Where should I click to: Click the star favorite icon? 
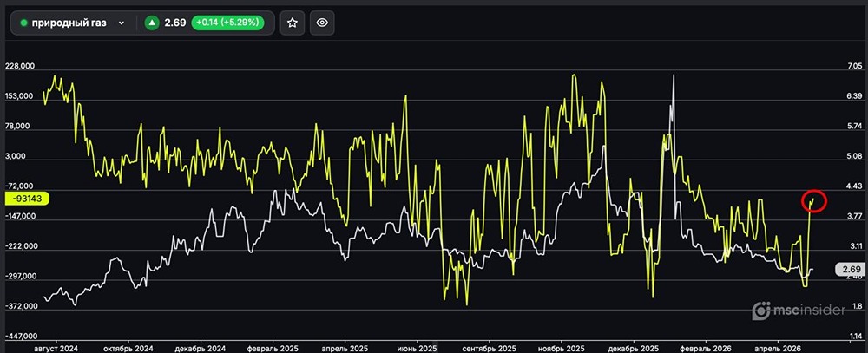coord(293,23)
